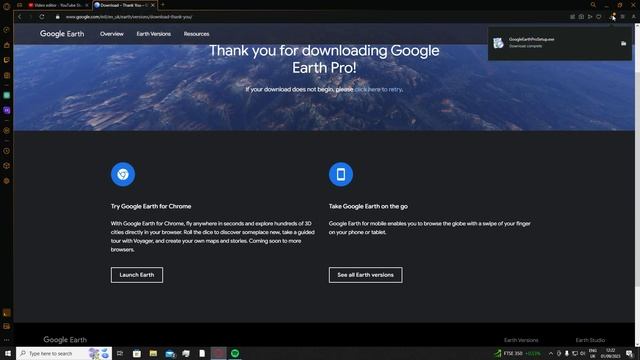Open the sidebar three-dots more menu
640x360 pixels.
click(x=7, y=340)
